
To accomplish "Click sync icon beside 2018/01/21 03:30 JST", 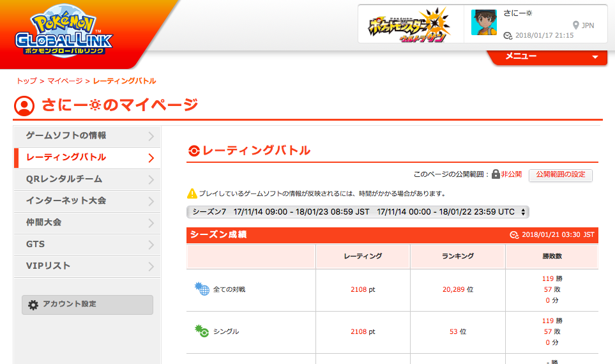I will tap(514, 235).
